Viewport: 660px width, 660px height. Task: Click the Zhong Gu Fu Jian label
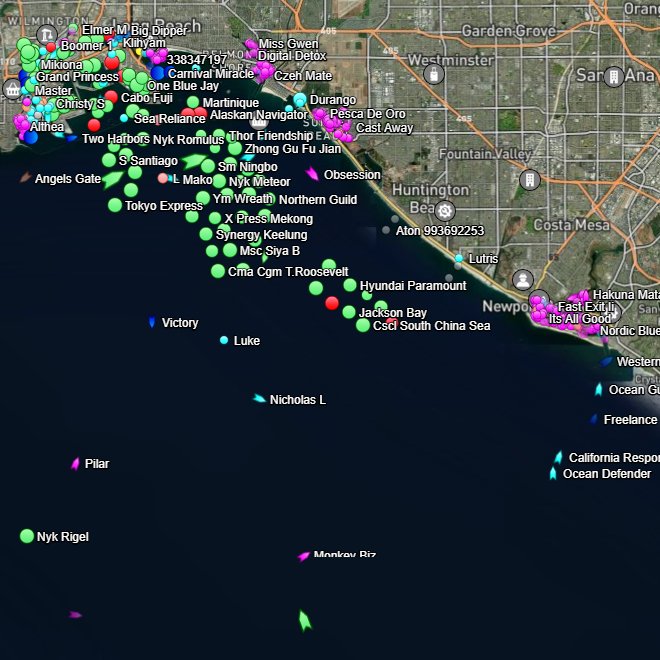[x=293, y=149]
